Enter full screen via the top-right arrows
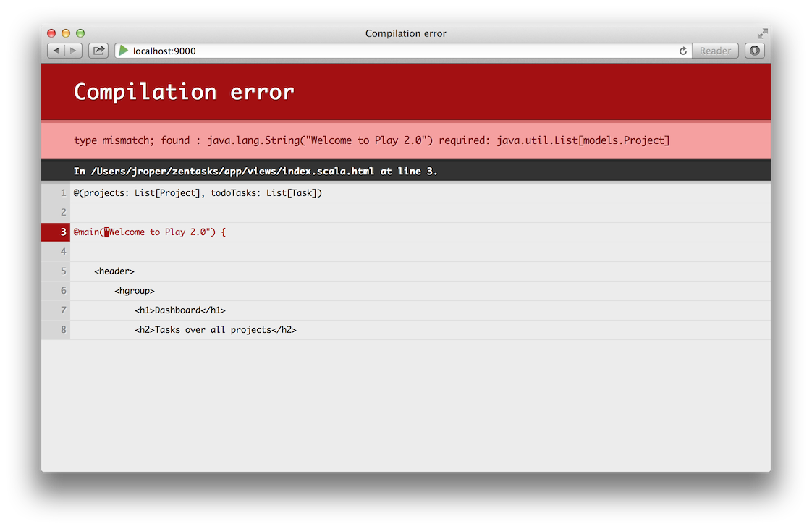812x529 pixels. 762,34
